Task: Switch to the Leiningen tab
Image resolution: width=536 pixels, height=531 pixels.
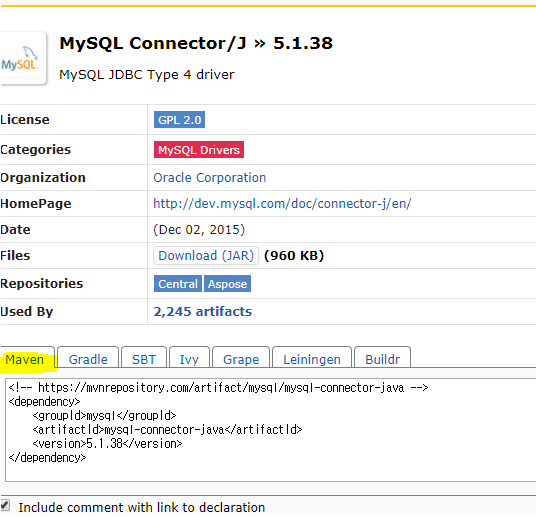Action: pos(312,358)
